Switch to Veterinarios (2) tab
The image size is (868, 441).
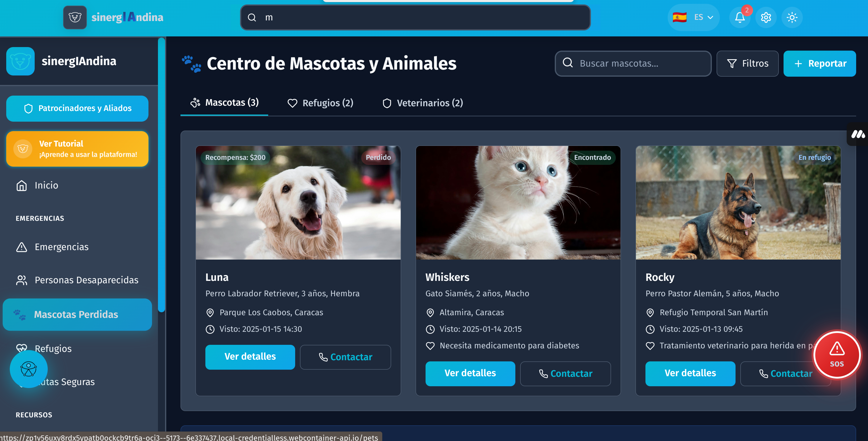click(423, 103)
